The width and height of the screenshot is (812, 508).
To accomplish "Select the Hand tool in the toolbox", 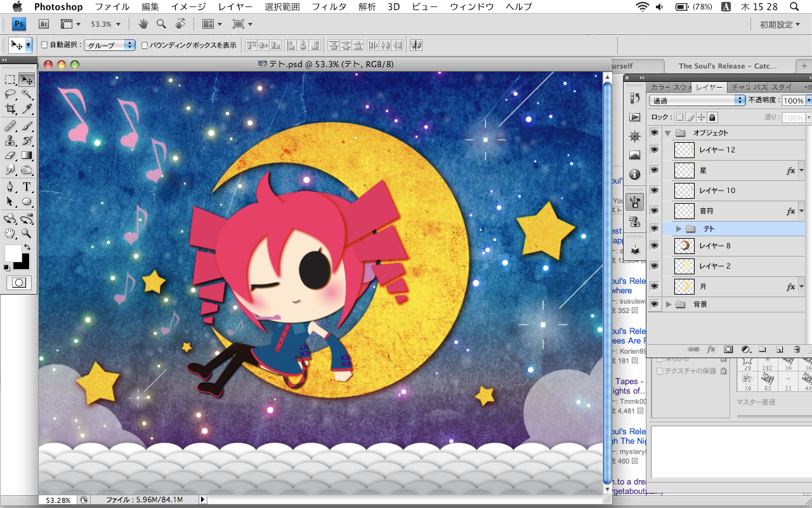I will pos(10,234).
